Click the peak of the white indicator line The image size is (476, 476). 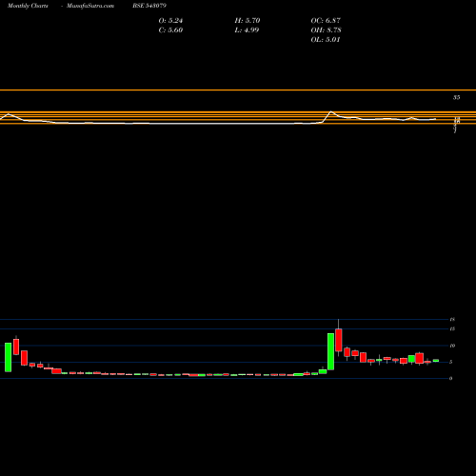[x=331, y=111]
